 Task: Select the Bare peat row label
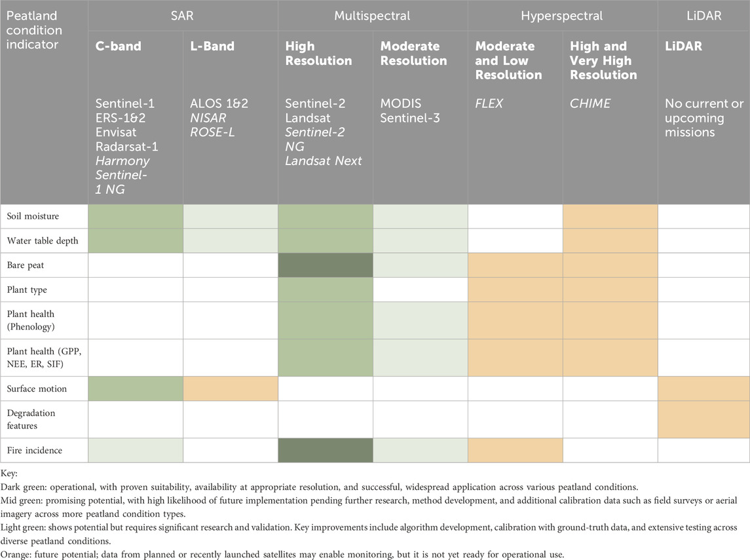[x=27, y=265]
